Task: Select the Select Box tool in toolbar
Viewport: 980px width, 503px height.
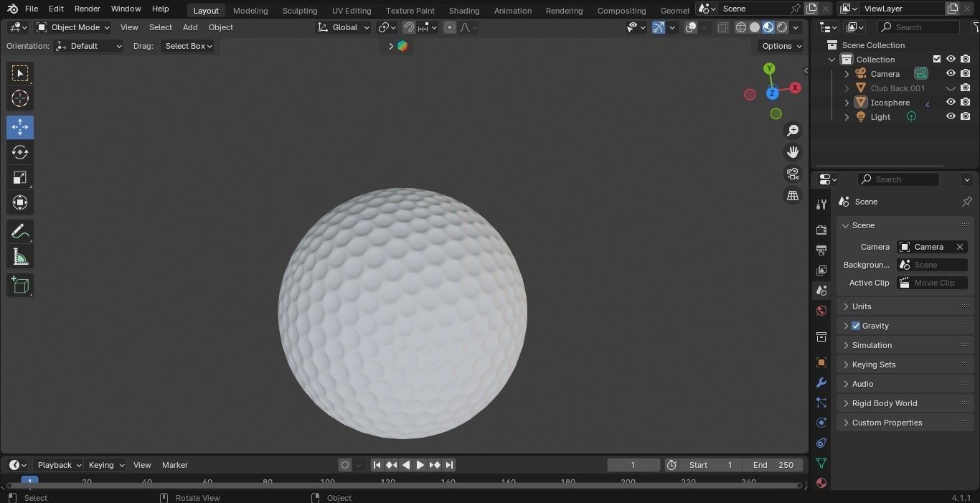Action: pos(20,73)
